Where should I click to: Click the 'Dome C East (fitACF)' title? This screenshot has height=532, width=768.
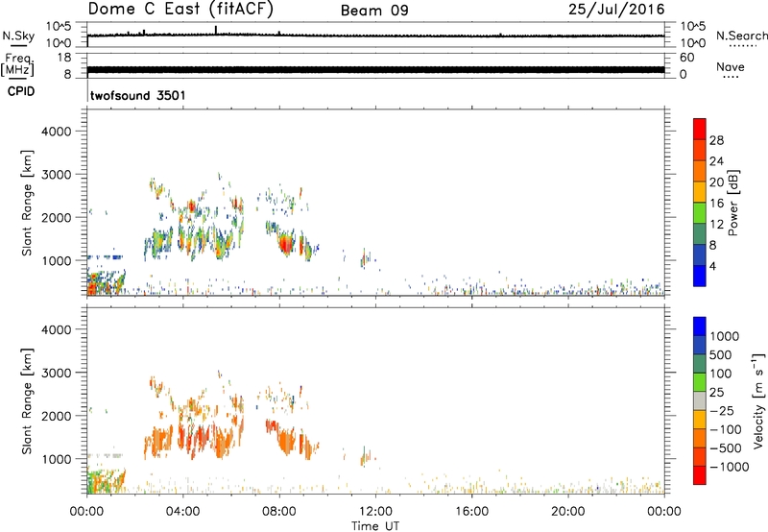point(180,10)
